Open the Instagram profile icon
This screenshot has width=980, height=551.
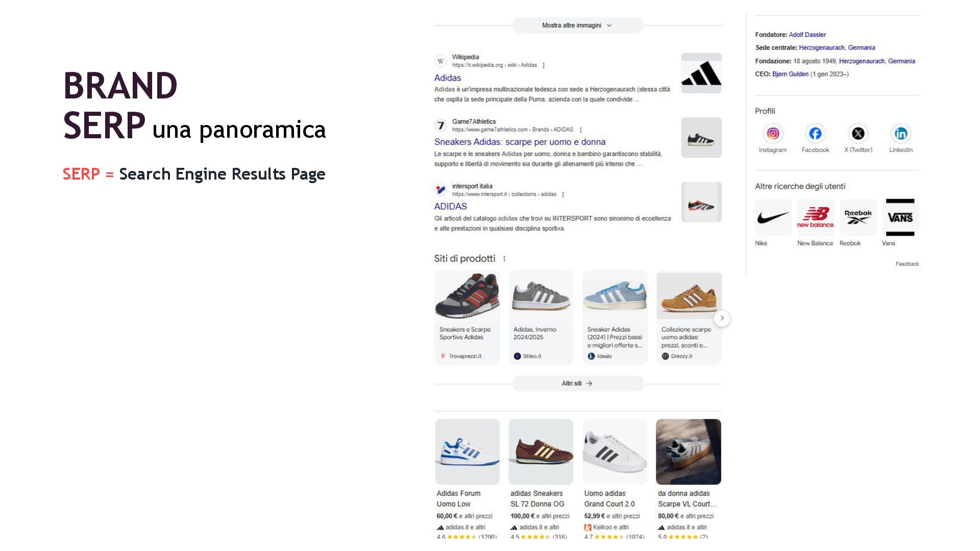tap(773, 134)
